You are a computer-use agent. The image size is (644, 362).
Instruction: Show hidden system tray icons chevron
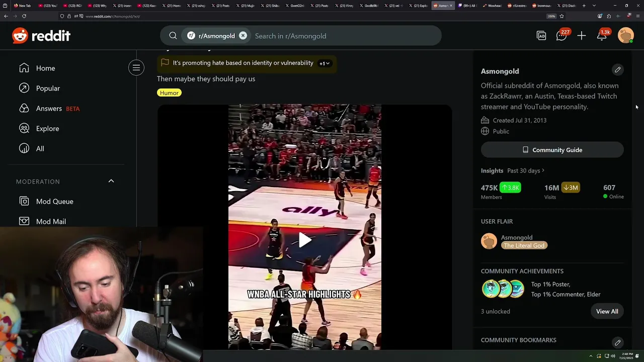click(x=592, y=356)
